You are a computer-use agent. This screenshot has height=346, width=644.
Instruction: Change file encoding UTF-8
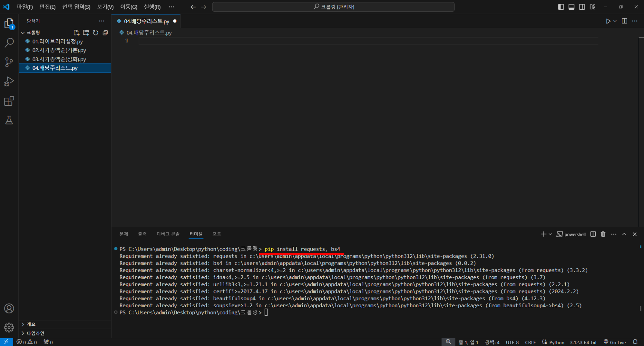512,342
